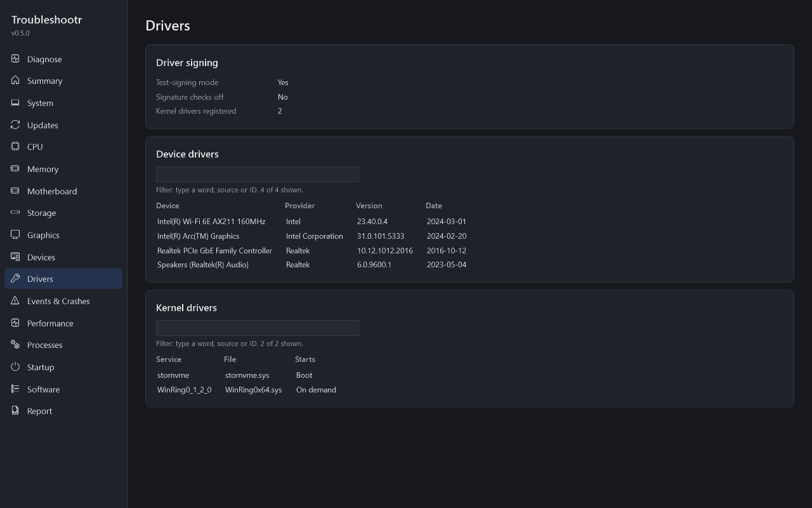Viewport: 812px width, 508px height.
Task: Click the CPU chip icon
Action: 15,147
